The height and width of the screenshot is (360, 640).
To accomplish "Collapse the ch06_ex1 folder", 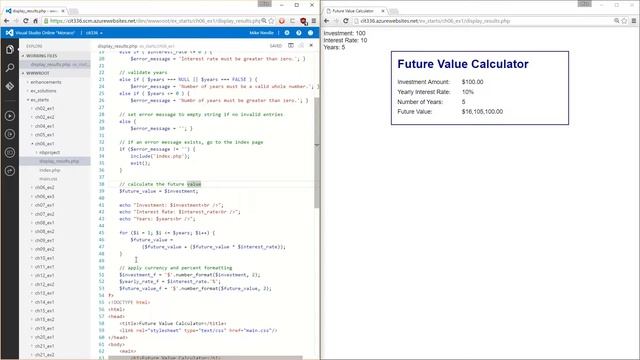I will [43, 144].
